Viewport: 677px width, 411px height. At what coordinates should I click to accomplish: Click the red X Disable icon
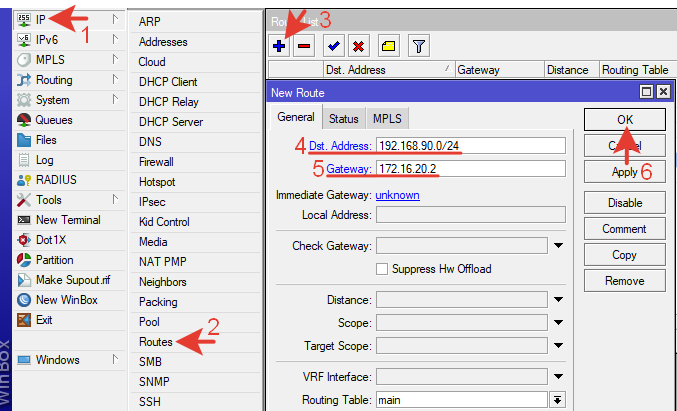(x=358, y=46)
